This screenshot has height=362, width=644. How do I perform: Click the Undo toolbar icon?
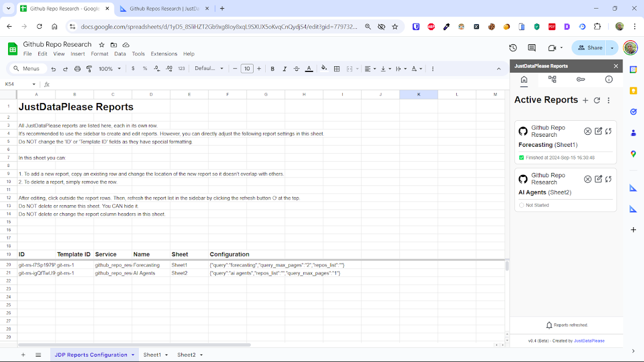53,69
